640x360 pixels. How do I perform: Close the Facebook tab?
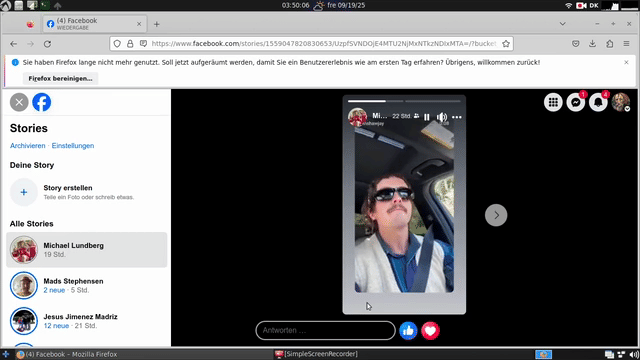click(139, 24)
